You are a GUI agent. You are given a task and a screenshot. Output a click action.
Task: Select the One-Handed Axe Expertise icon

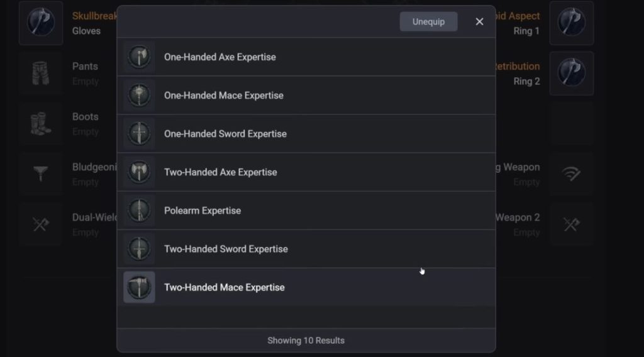pos(139,57)
